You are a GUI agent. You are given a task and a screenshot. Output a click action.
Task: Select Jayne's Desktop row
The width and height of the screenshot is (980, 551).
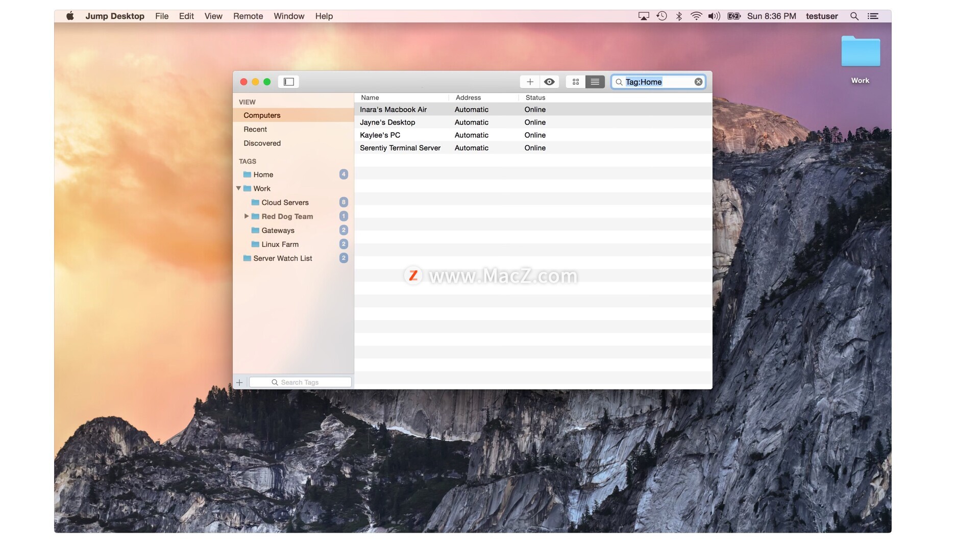point(533,122)
